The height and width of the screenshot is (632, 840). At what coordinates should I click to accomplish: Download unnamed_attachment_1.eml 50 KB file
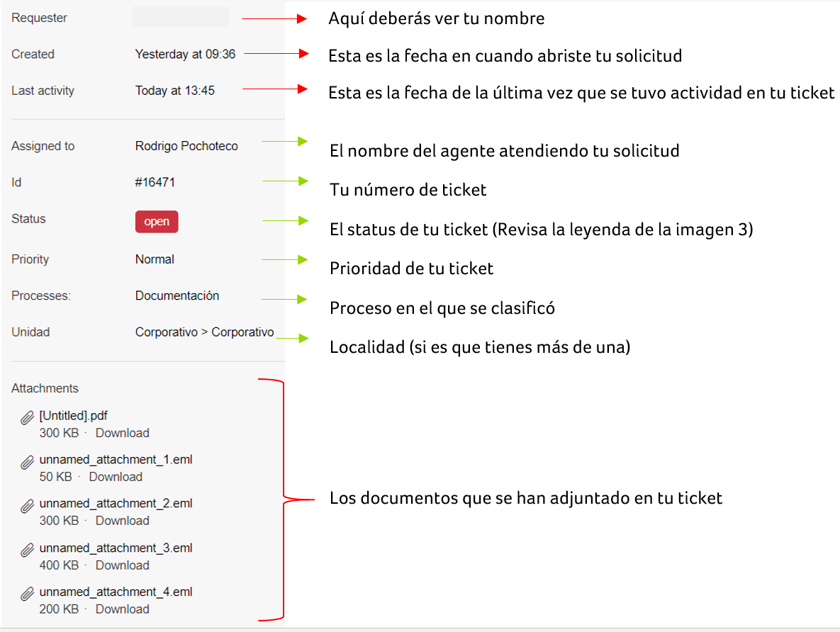click(116, 477)
